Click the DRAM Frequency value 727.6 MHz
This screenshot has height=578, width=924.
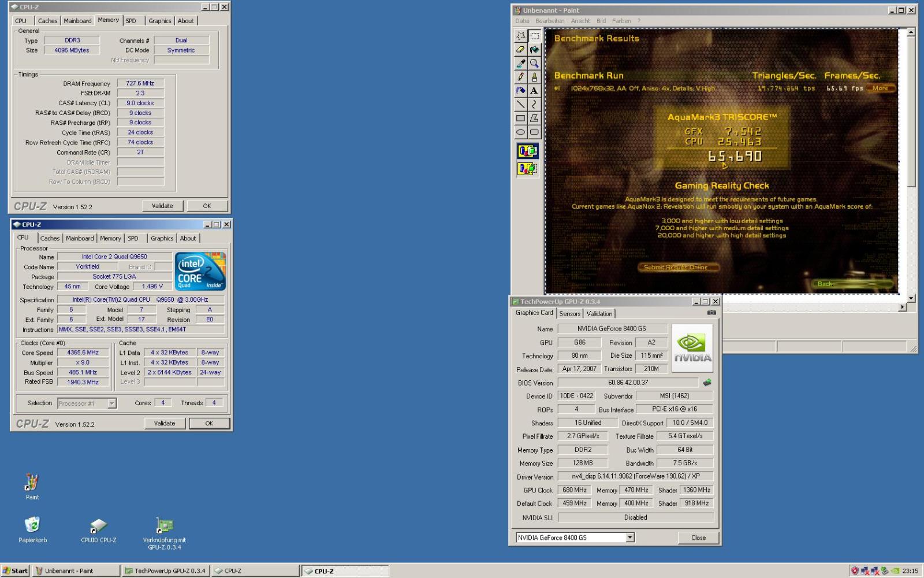(x=140, y=83)
